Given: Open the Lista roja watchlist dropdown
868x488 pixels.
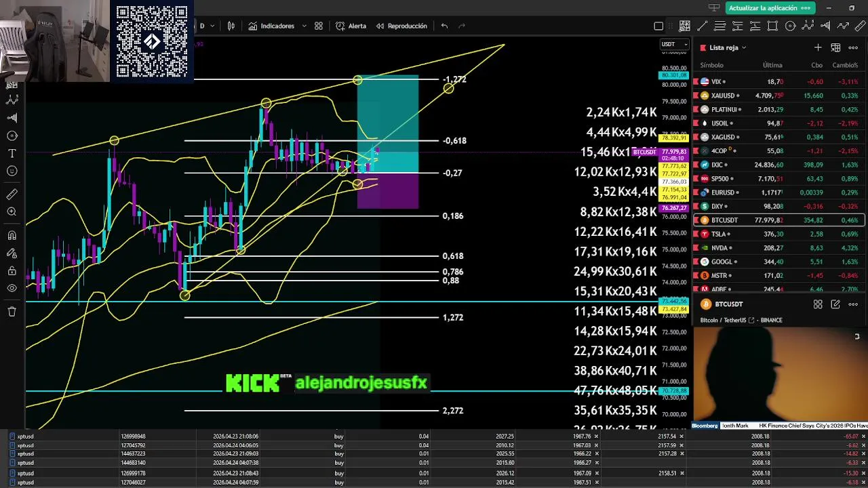Looking at the screenshot, I should (728, 47).
